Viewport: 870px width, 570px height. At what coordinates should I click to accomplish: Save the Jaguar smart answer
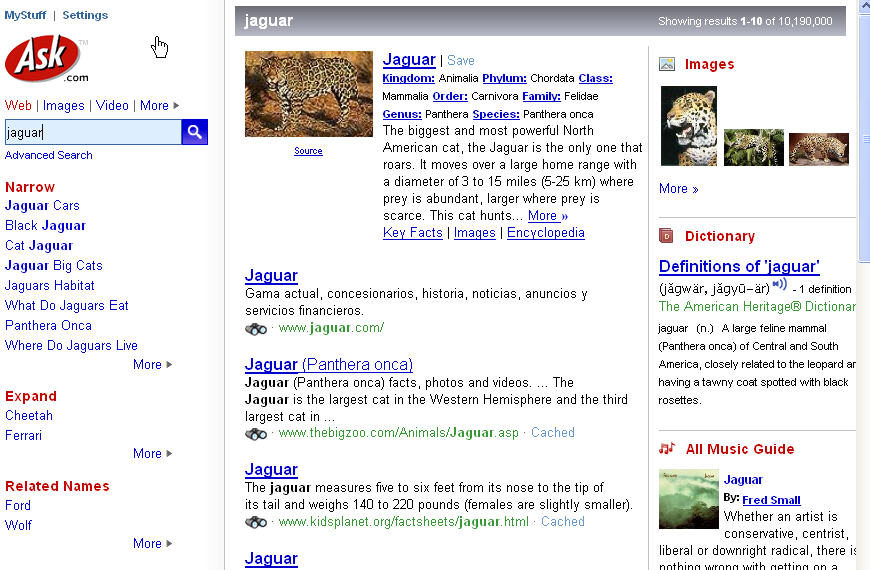(461, 60)
